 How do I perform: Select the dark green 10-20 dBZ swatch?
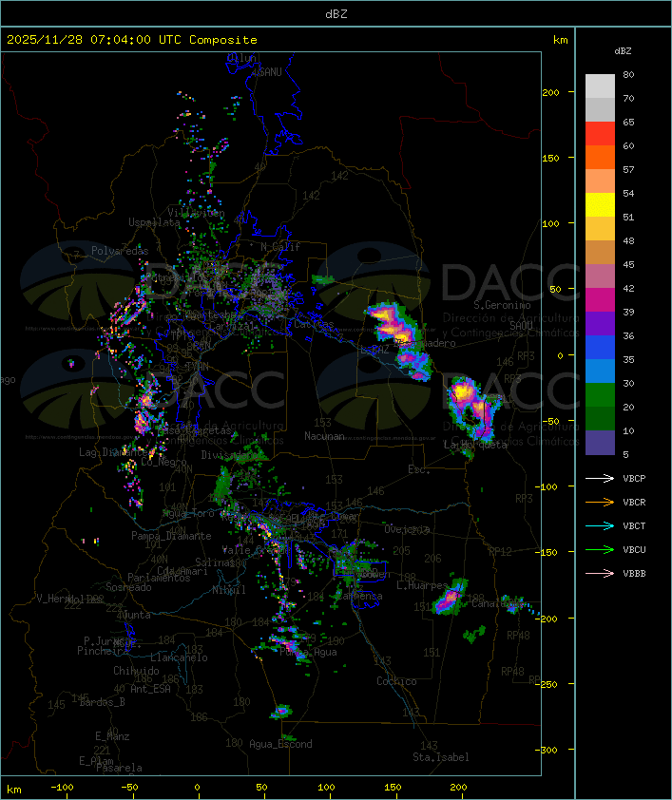point(600,418)
